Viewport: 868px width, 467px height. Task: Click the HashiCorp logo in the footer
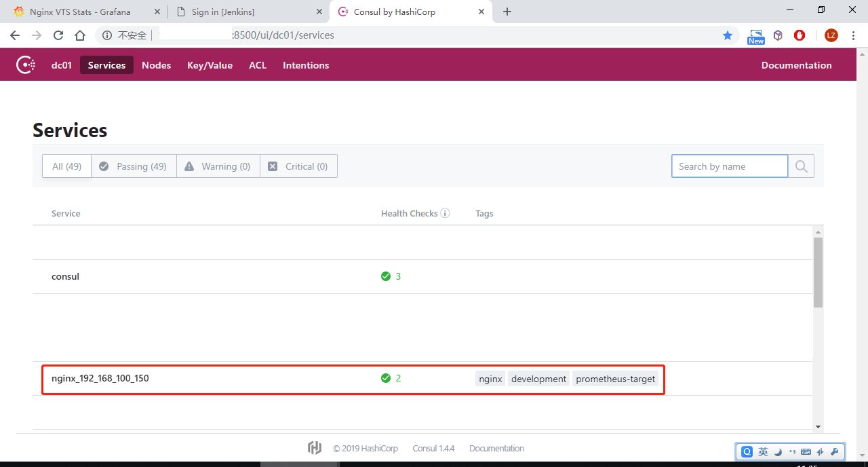pyautogui.click(x=314, y=448)
